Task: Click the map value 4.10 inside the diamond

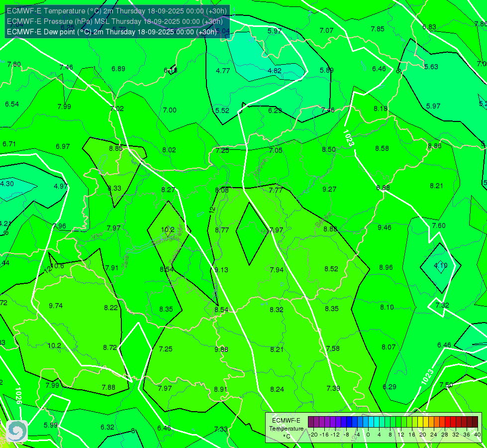Action: 440,265
